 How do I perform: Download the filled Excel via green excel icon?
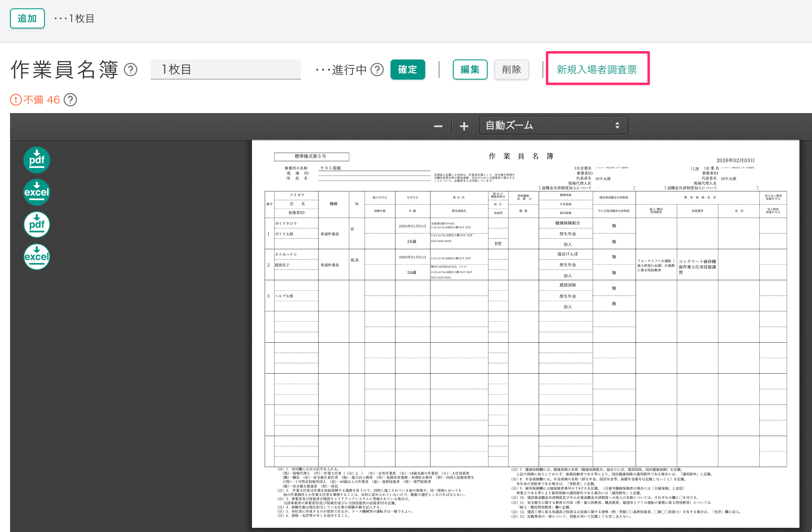[x=37, y=192]
